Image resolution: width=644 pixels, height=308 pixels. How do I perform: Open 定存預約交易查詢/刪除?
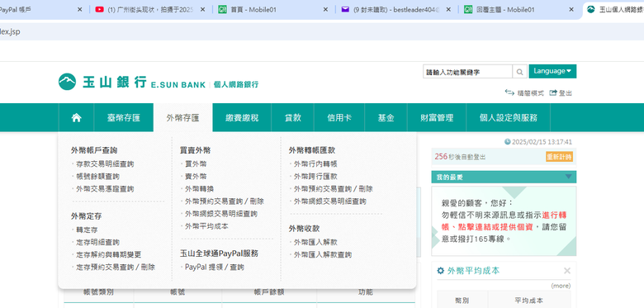coord(116,267)
